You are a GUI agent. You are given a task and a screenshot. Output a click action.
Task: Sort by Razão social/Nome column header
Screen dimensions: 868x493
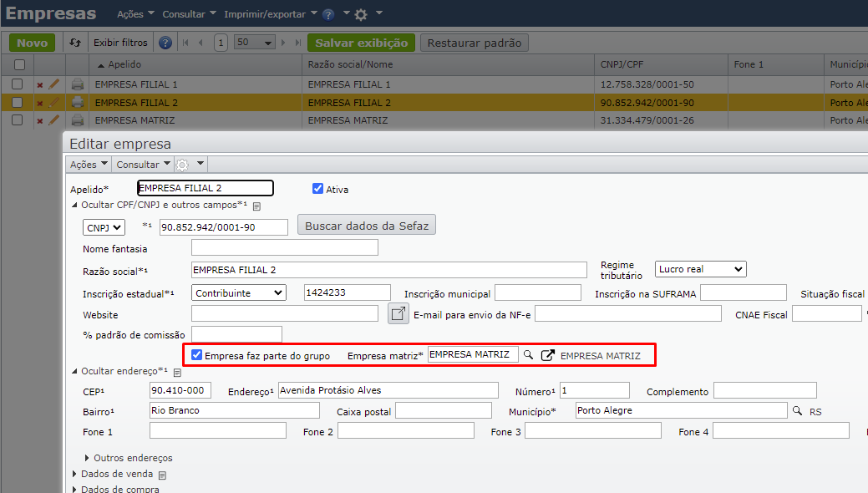(x=350, y=64)
